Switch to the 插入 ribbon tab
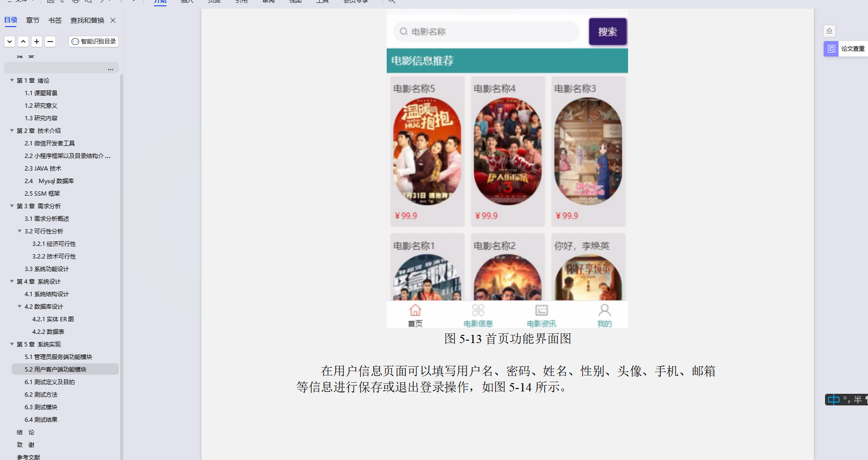 [186, 1]
